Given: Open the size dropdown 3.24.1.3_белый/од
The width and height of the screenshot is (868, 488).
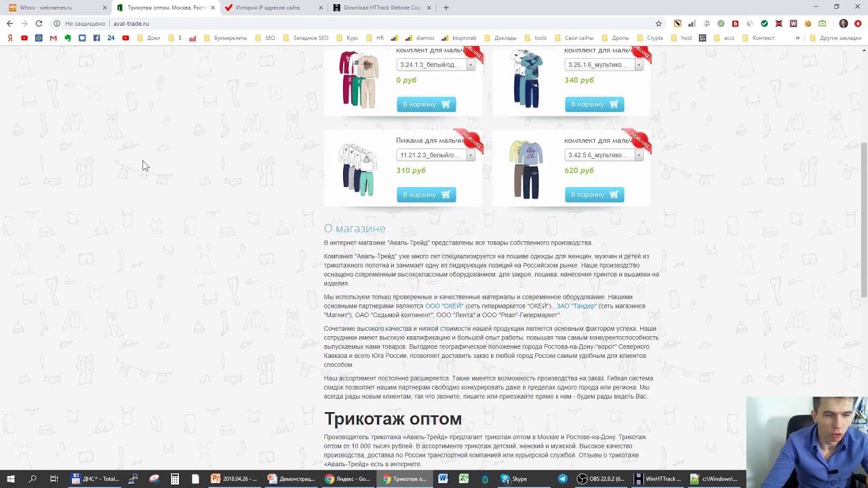Looking at the screenshot, I should [x=435, y=64].
